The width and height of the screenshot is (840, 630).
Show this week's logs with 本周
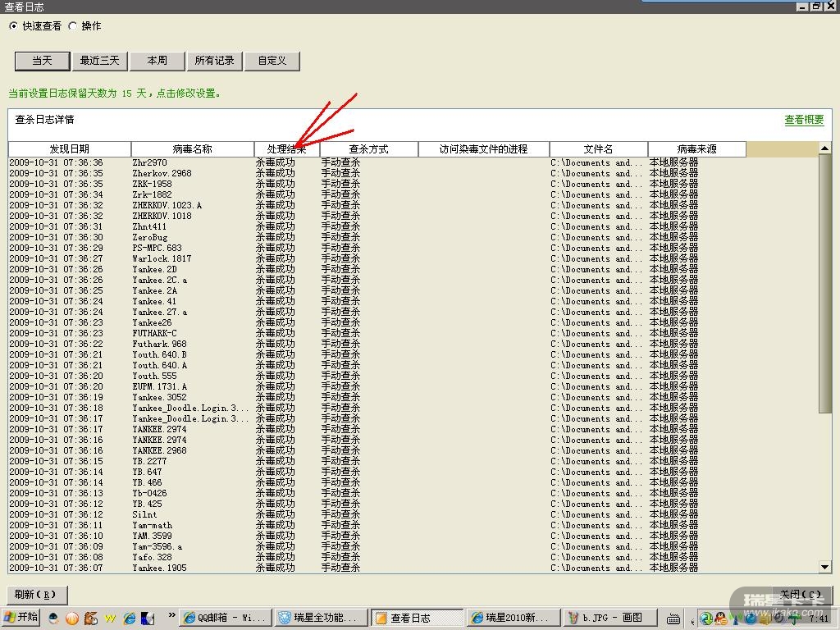coord(157,61)
